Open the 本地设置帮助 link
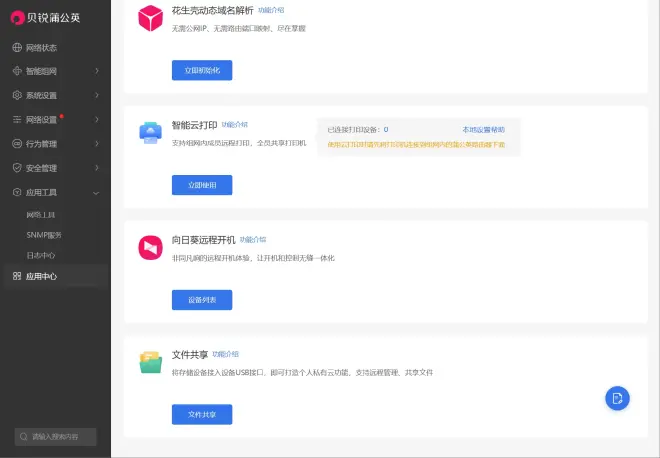Image resolution: width=660 pixels, height=458 pixels. 483,130
